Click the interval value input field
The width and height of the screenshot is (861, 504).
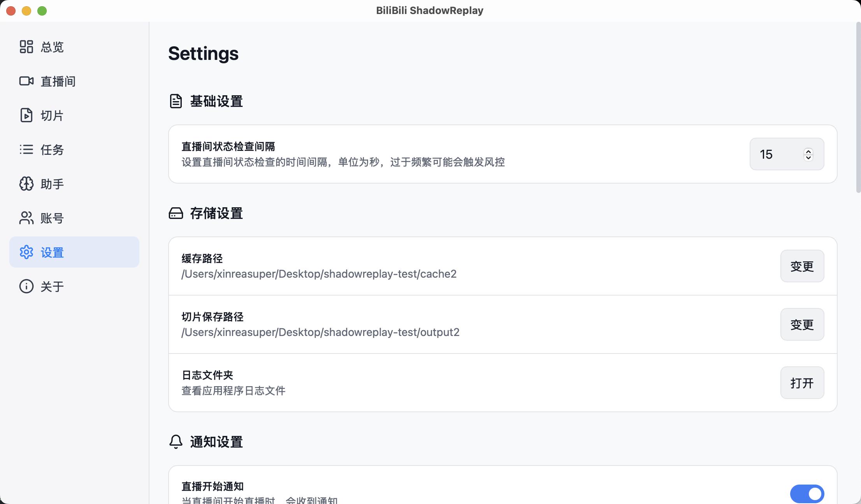[x=775, y=154]
